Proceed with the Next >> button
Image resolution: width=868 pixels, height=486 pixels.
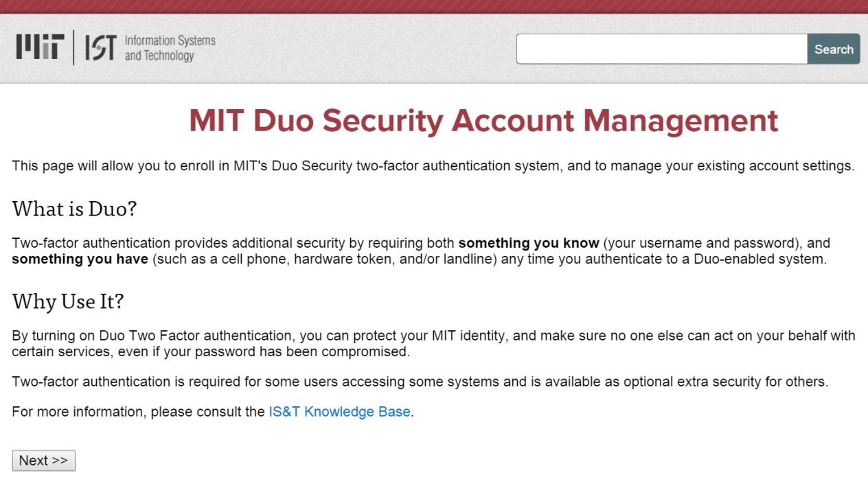[x=43, y=461]
